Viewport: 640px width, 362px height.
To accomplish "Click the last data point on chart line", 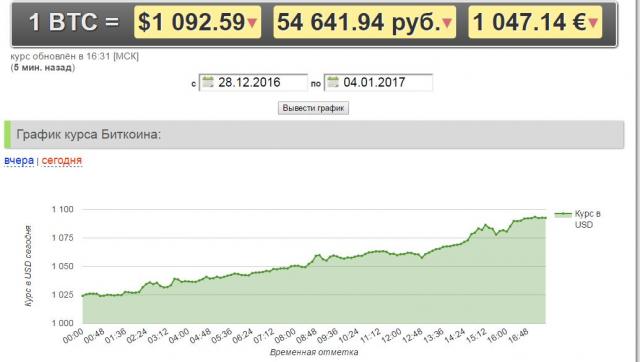I will (x=545, y=218).
